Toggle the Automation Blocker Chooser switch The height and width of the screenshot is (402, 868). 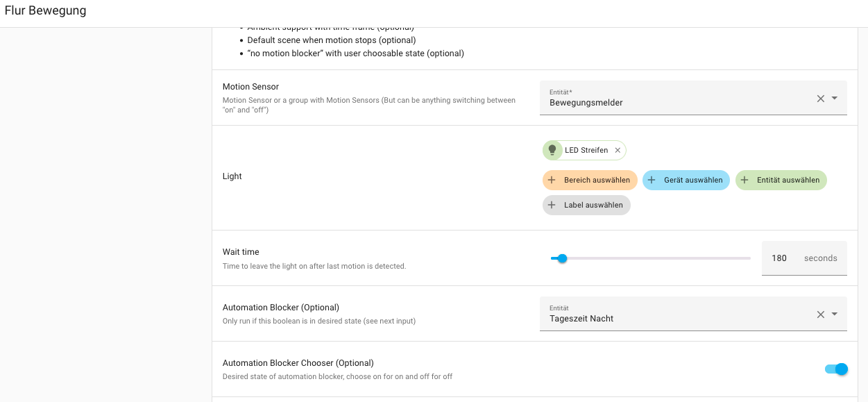click(836, 369)
